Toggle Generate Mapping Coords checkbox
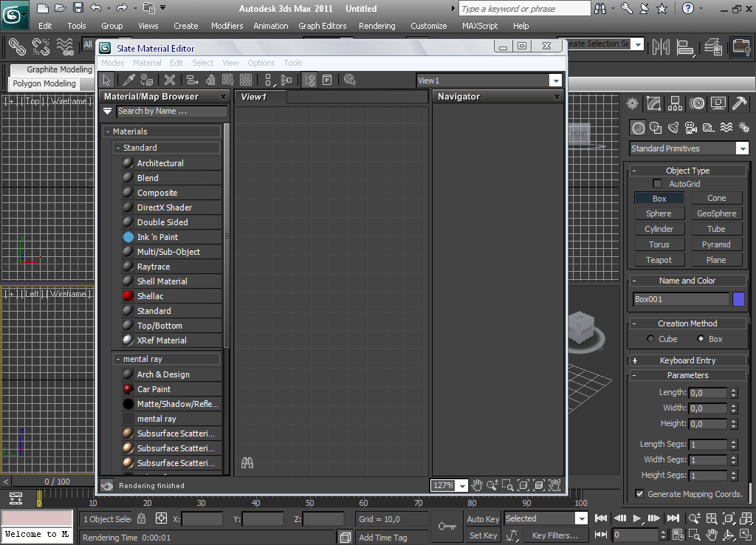This screenshot has height=545, width=756. tap(639, 493)
